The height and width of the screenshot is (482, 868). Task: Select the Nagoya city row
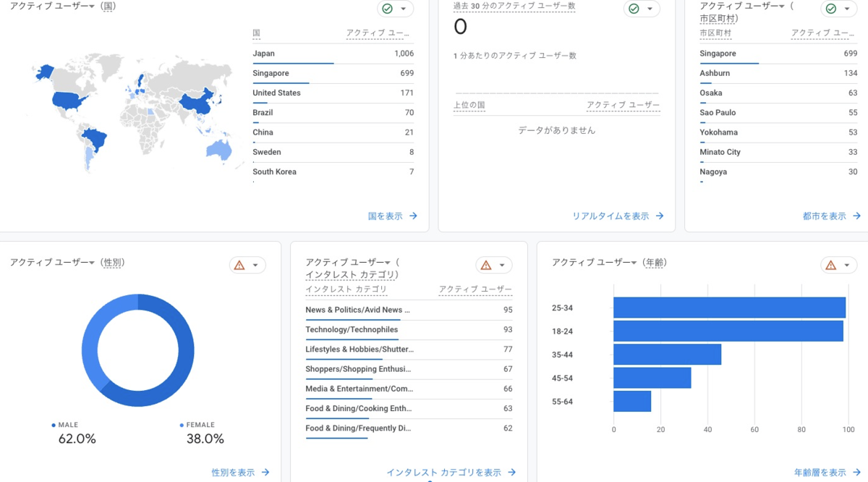[x=778, y=172]
